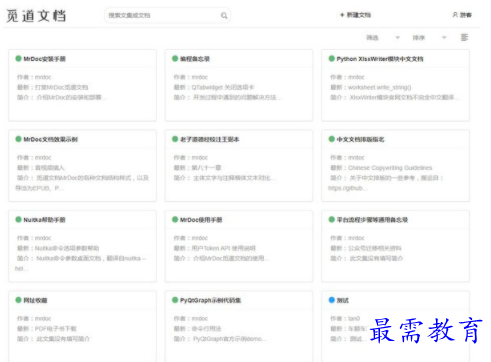
Task: Click latest doc 'PDF电子书下载'
Action: (x=56, y=329)
